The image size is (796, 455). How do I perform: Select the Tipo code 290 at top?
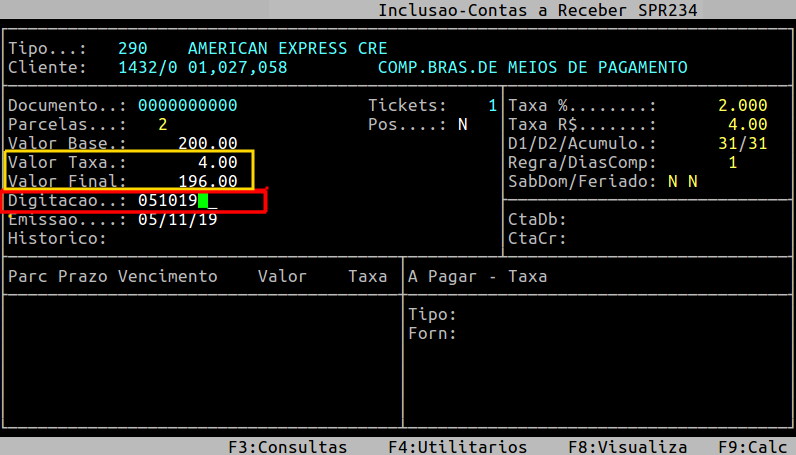pyautogui.click(x=133, y=49)
